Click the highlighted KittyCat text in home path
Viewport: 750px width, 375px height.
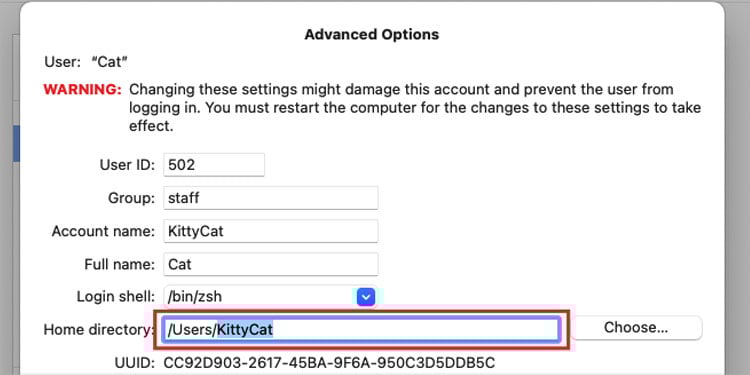245,330
